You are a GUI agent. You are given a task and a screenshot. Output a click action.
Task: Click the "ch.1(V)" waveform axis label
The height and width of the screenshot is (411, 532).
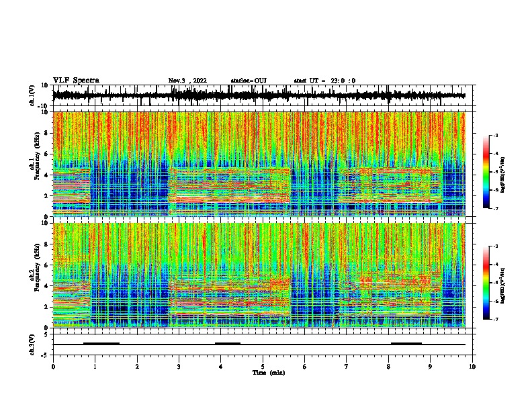click(32, 95)
